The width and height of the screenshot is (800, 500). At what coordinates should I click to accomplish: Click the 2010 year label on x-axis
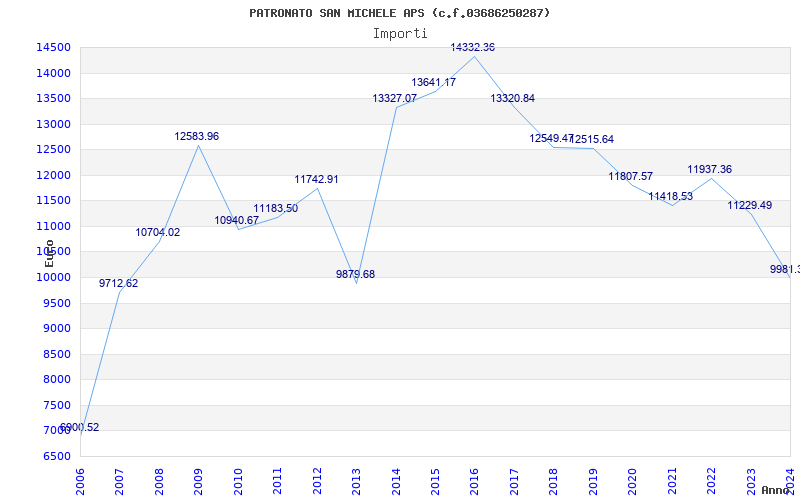coord(238,482)
